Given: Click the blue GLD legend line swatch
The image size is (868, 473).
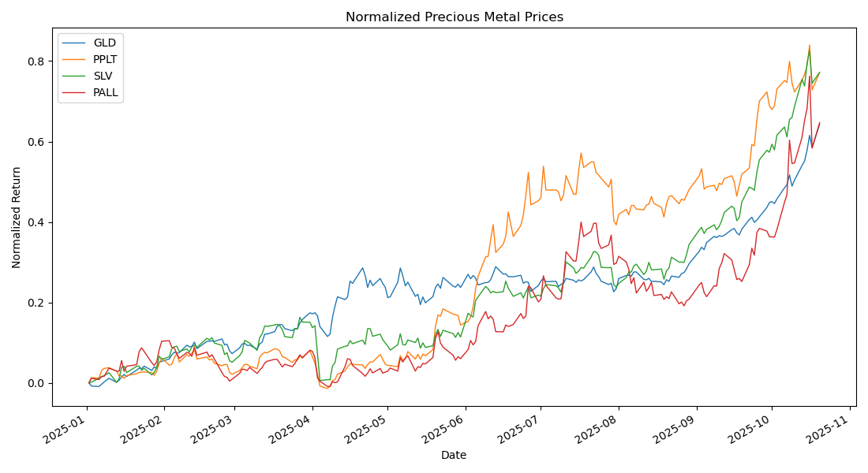Looking at the screenshot, I should (74, 43).
